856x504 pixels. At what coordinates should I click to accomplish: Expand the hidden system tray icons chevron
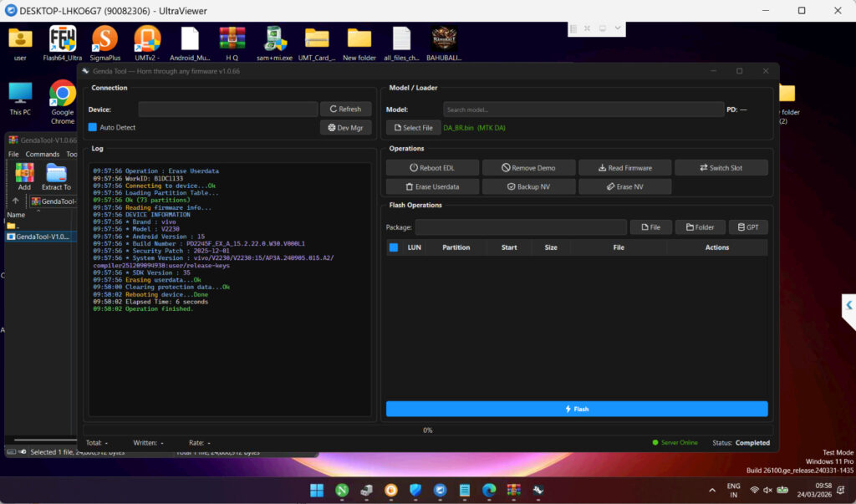pos(712,490)
